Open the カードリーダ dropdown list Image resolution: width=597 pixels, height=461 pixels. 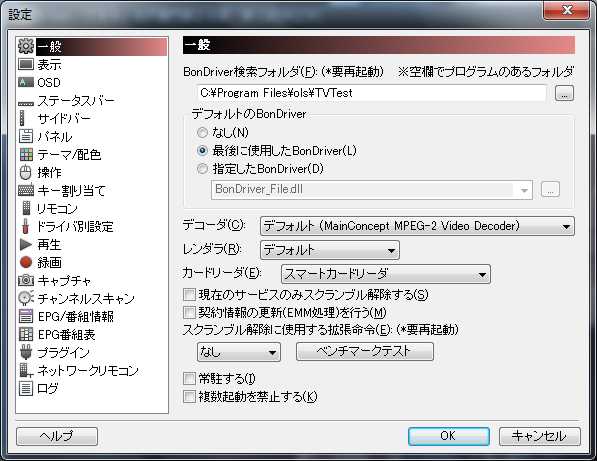click(x=386, y=274)
